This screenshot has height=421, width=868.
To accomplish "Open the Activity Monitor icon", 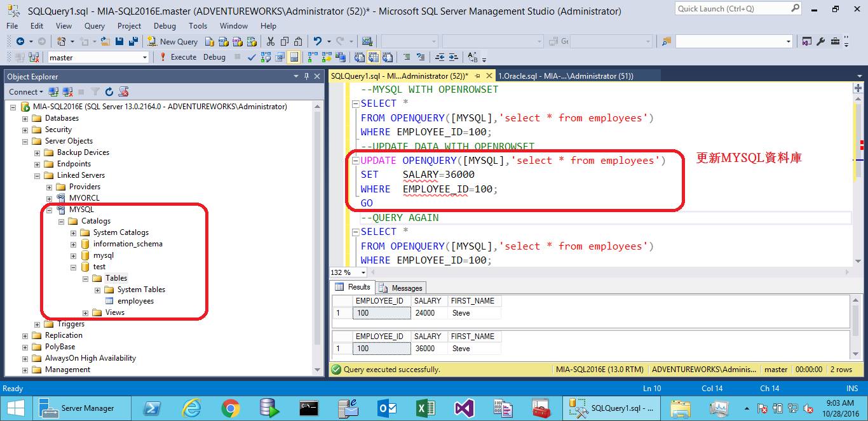I will [367, 41].
